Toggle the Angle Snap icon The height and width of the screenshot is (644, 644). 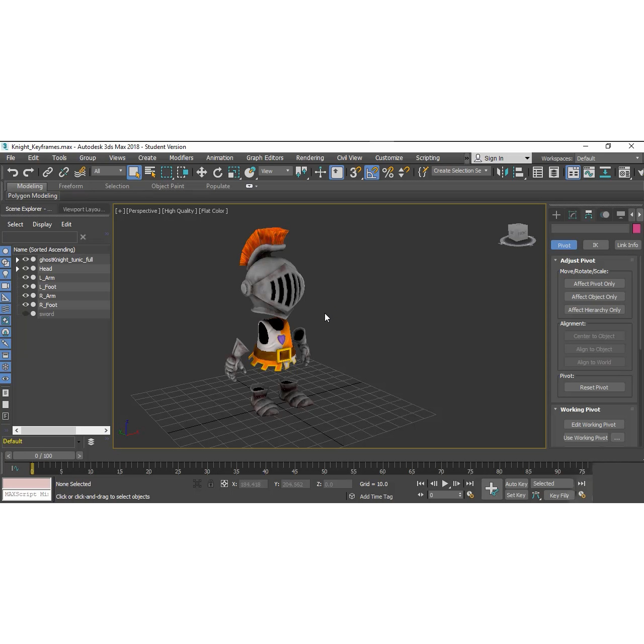coord(372,172)
